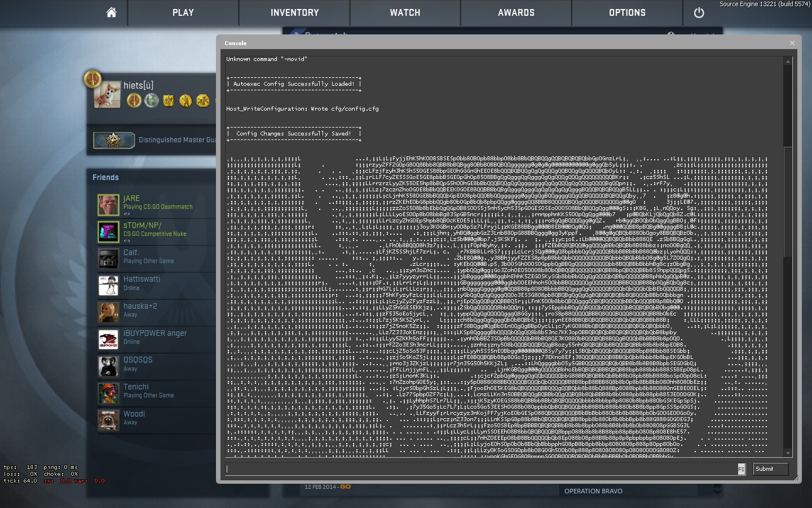This screenshot has height=508, width=812.
Task: Select friend name Calf.
Action: [x=131, y=252]
